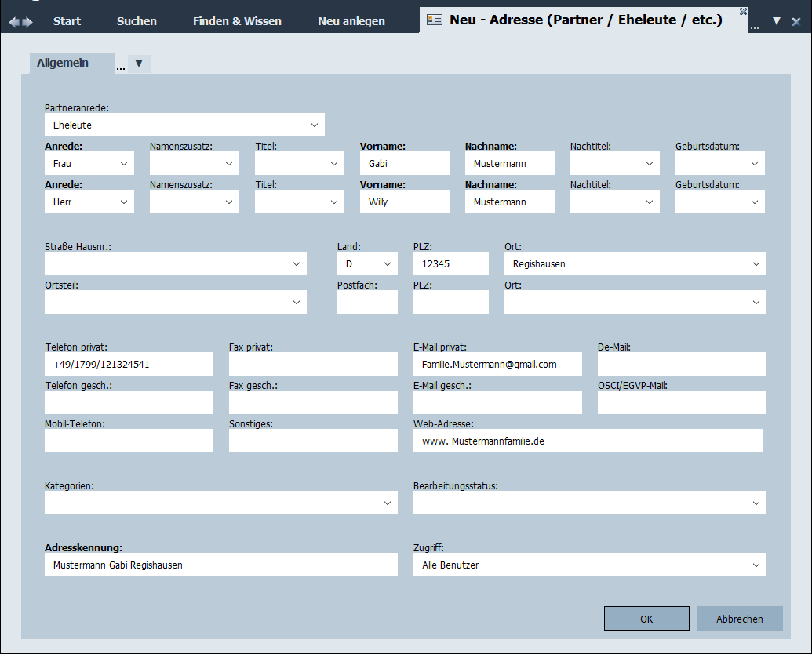Open the first Anrede dropdown showing Frau
812x654 pixels.
click(x=124, y=163)
